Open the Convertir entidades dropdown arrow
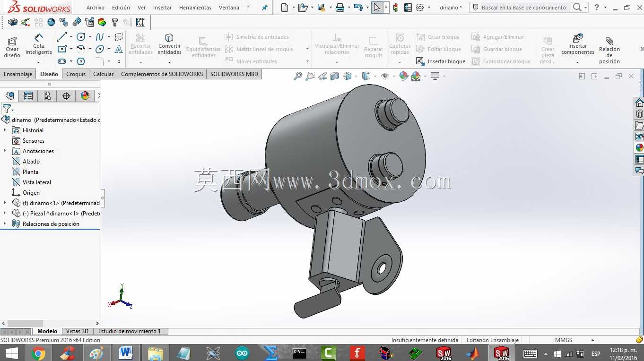The height and width of the screenshot is (361, 644). click(x=169, y=62)
